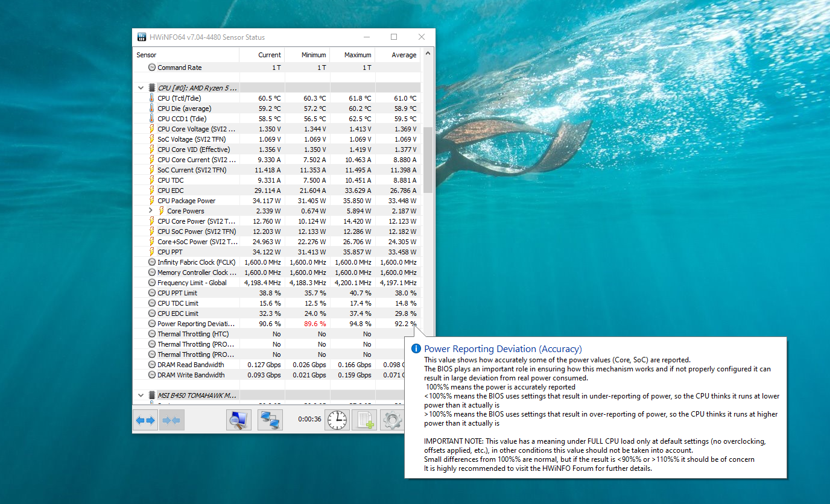Image resolution: width=830 pixels, height=504 pixels.
Task: Click the 34.117 W current value
Action: point(266,201)
